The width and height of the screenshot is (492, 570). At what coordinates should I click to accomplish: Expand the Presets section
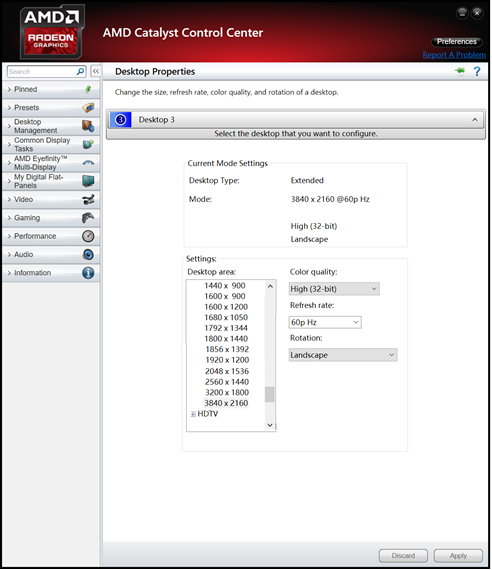tap(51, 108)
